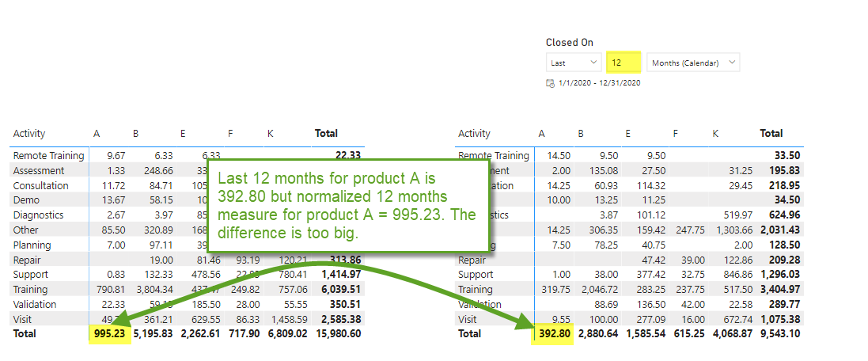The width and height of the screenshot is (868, 361).
Task: Click the 615.25 column F total
Action: coord(689,334)
